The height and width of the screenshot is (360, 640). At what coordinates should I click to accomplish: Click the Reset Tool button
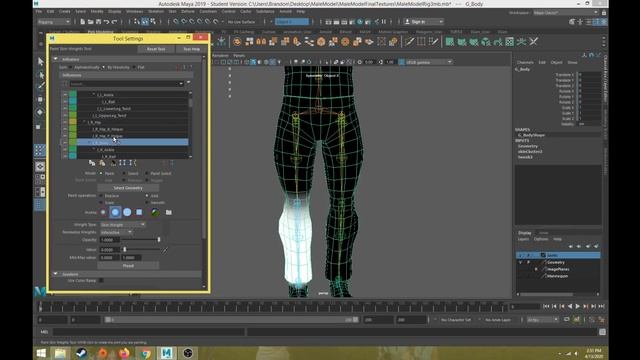pos(156,49)
